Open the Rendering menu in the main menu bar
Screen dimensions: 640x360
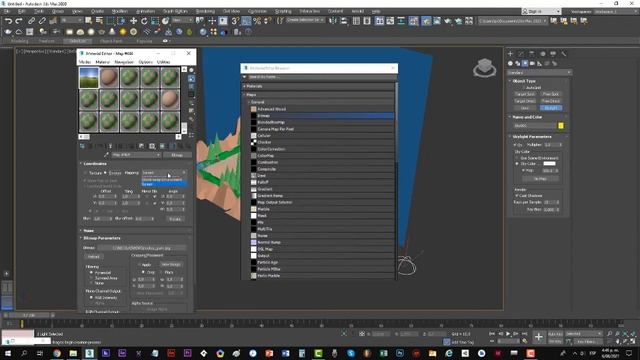205,11
